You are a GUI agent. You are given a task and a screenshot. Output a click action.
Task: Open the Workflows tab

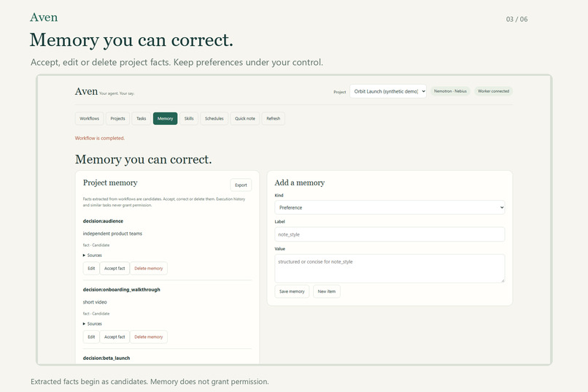tap(89, 118)
